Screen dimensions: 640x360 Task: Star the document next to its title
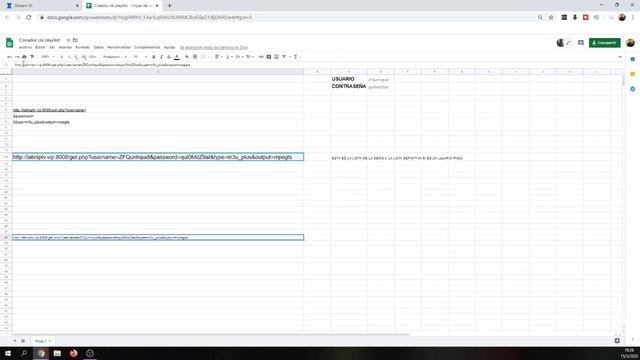coord(68,40)
